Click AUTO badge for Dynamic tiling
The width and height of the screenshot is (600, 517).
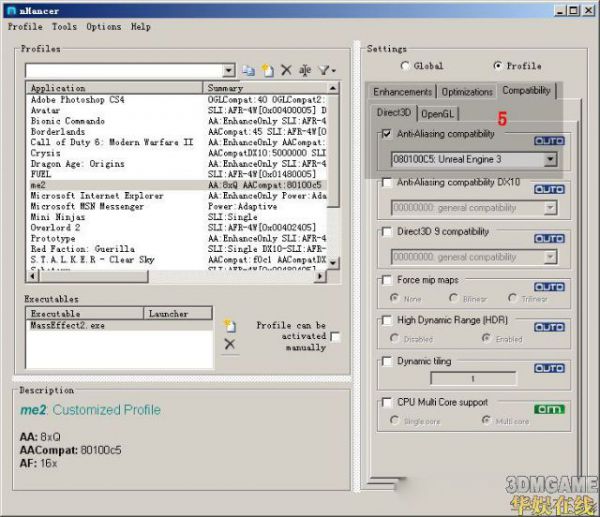pos(549,368)
